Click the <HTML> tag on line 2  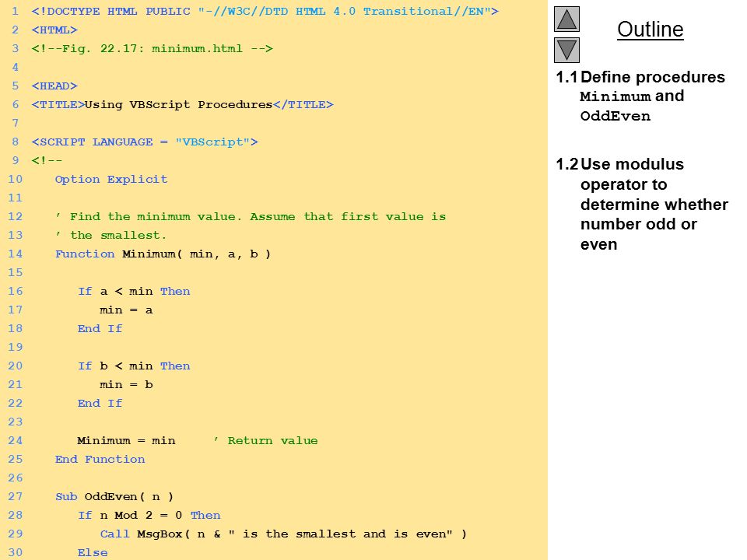[x=54, y=30]
